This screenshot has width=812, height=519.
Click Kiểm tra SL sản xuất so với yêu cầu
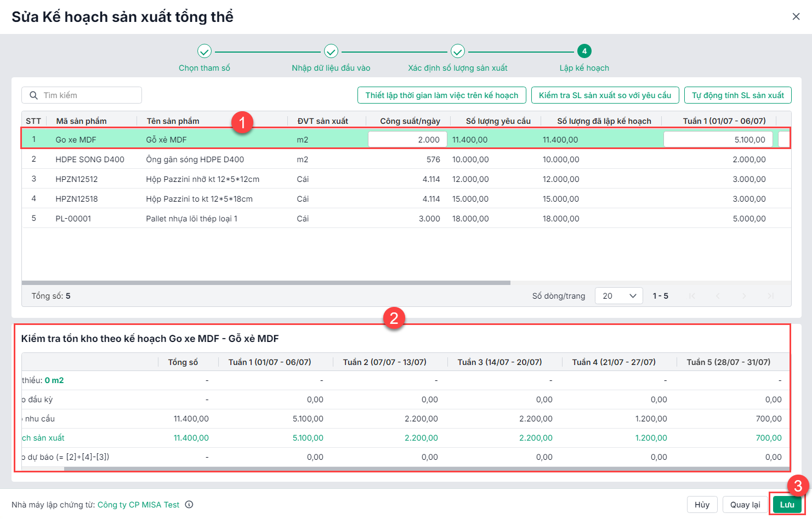[x=605, y=95]
